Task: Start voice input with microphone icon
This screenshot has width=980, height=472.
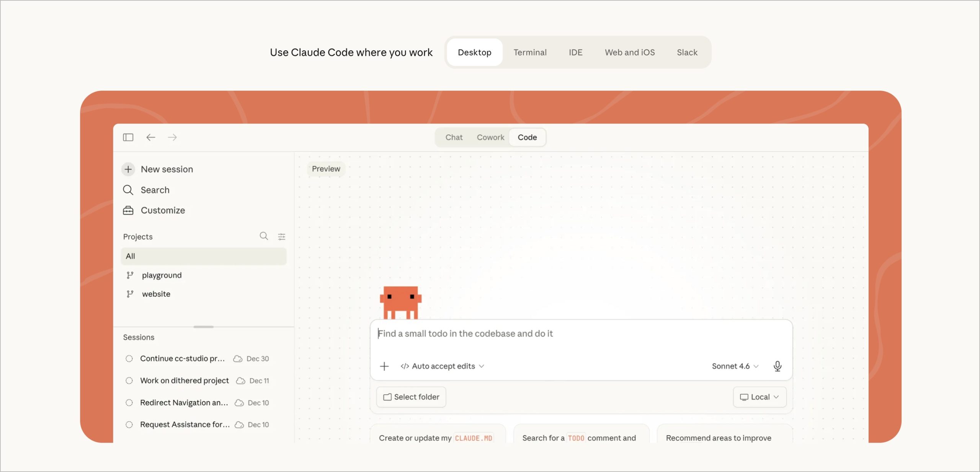Action: [x=777, y=366]
